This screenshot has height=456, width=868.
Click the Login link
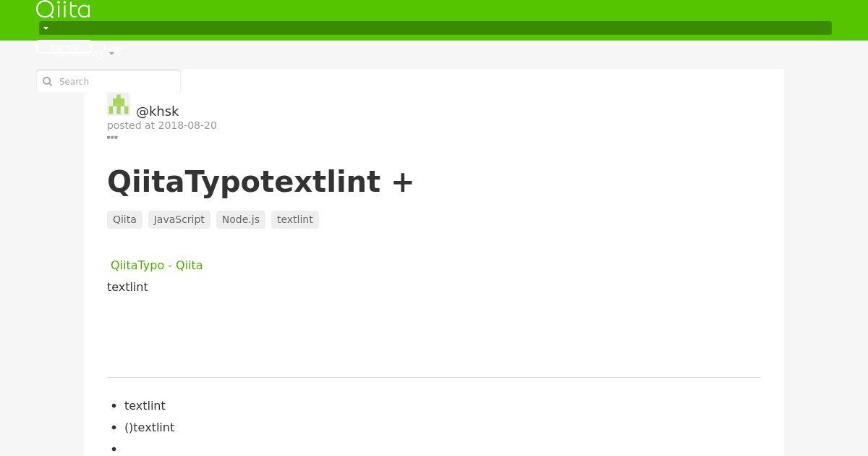[x=115, y=46]
